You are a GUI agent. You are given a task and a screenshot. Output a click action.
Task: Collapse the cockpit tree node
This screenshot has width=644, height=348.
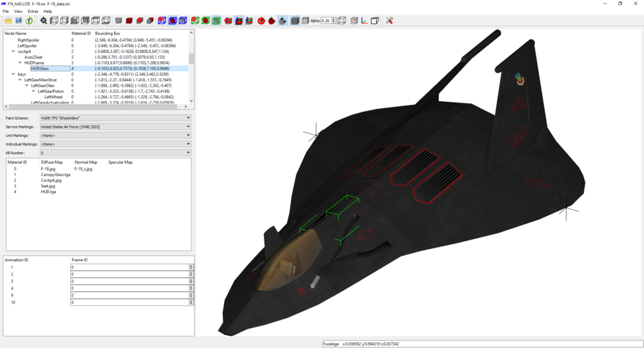pos(13,51)
